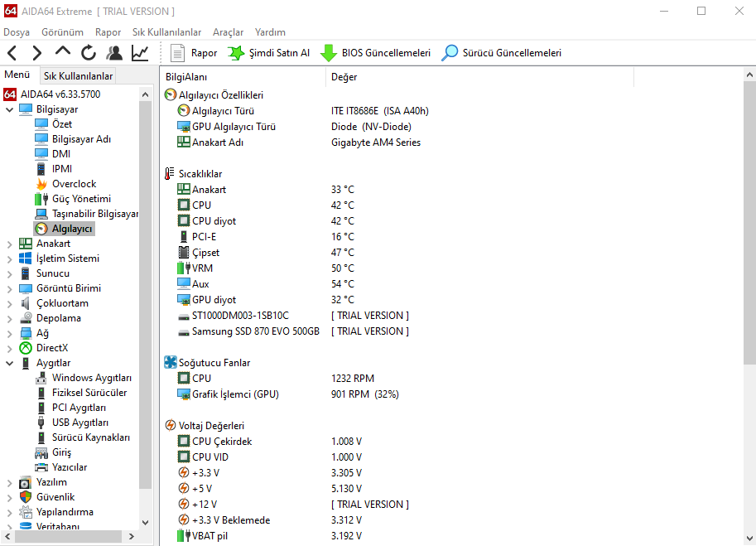Click the Taşınabilir Bilgisayar laptop icon
Screen dimensions: 756x546
click(42, 214)
